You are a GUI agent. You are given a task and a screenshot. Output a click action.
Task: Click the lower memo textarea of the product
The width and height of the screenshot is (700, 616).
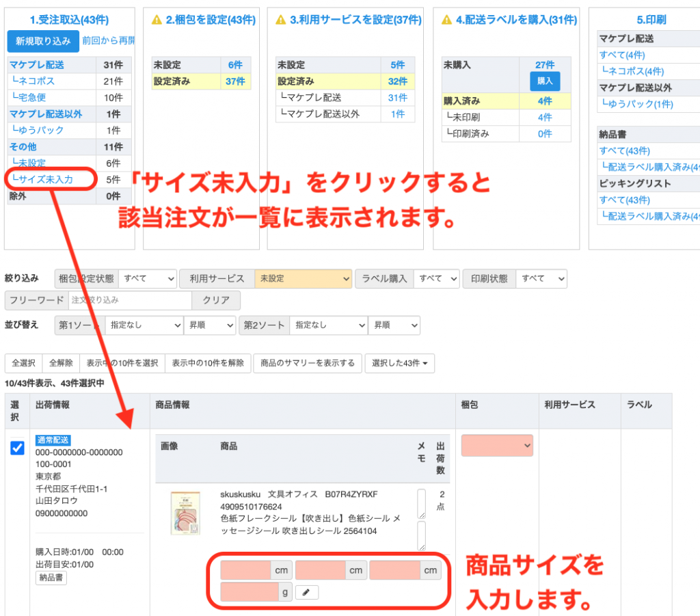click(421, 536)
